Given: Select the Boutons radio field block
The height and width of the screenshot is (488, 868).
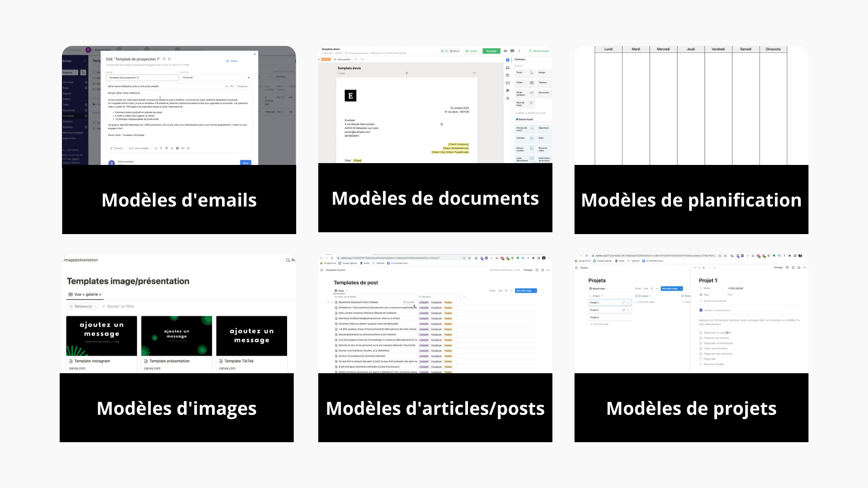Looking at the screenshot, I should [543, 149].
